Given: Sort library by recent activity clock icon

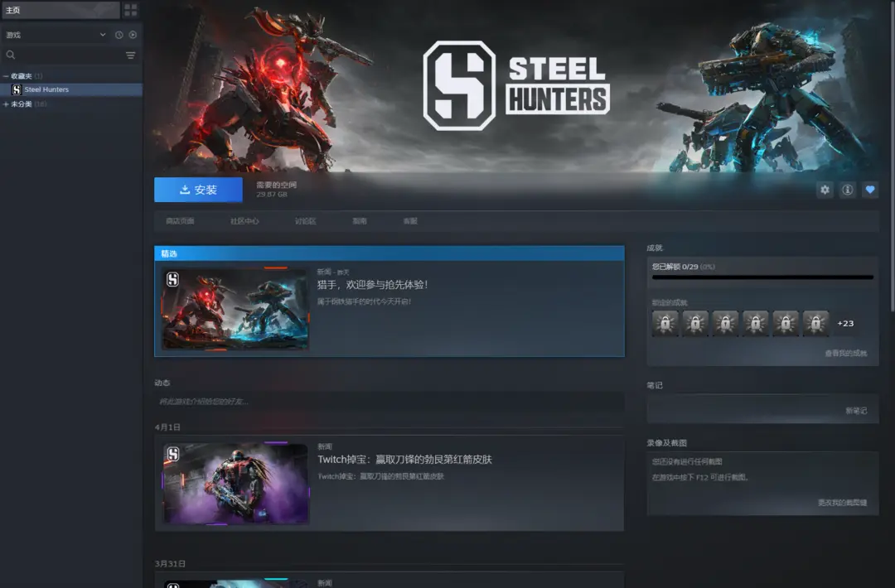Looking at the screenshot, I should (x=119, y=35).
